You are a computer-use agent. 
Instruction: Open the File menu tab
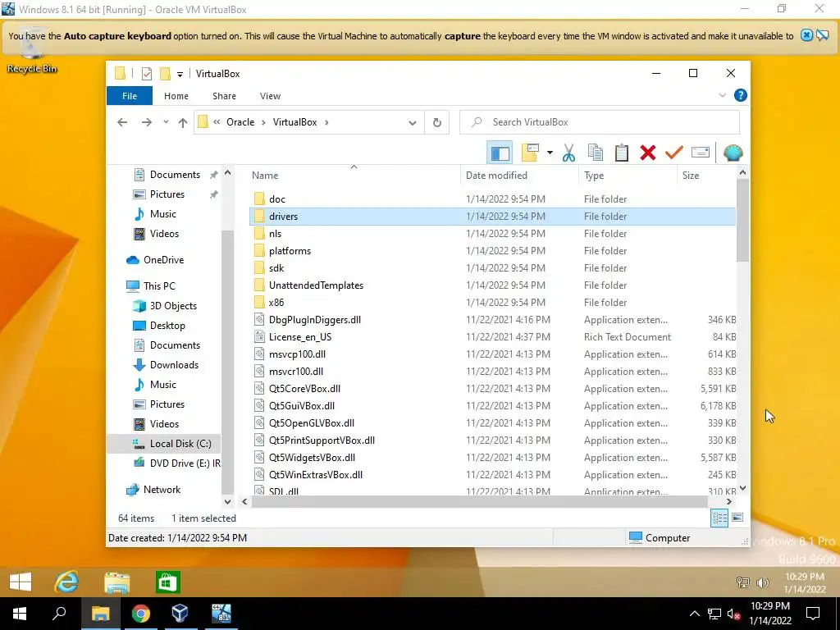point(130,96)
